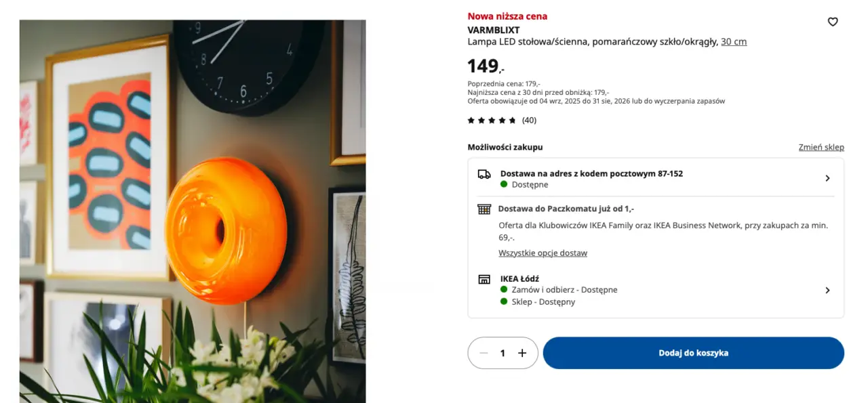This screenshot has width=868, height=403.
Task: Expand the home delivery option chevron
Action: coord(827,178)
